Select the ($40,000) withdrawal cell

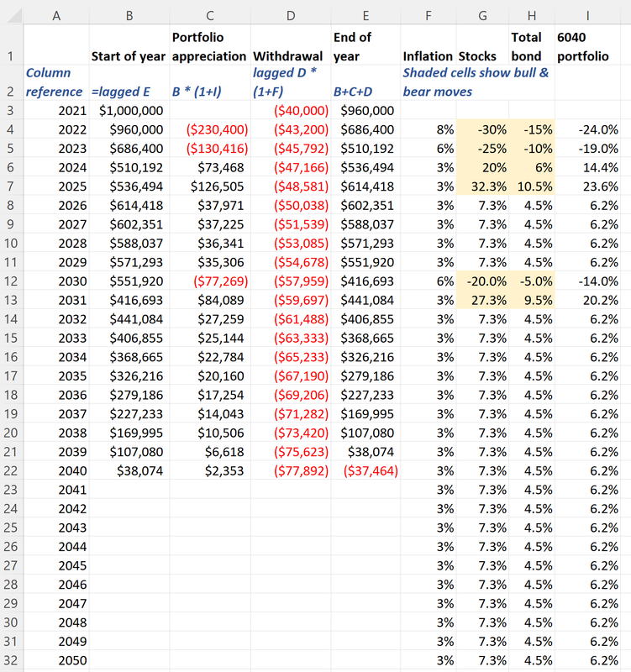(291, 111)
